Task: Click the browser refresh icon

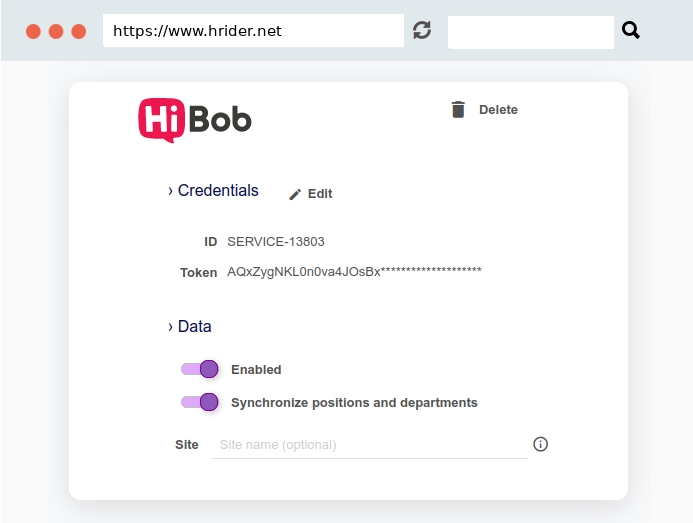Action: [x=422, y=30]
